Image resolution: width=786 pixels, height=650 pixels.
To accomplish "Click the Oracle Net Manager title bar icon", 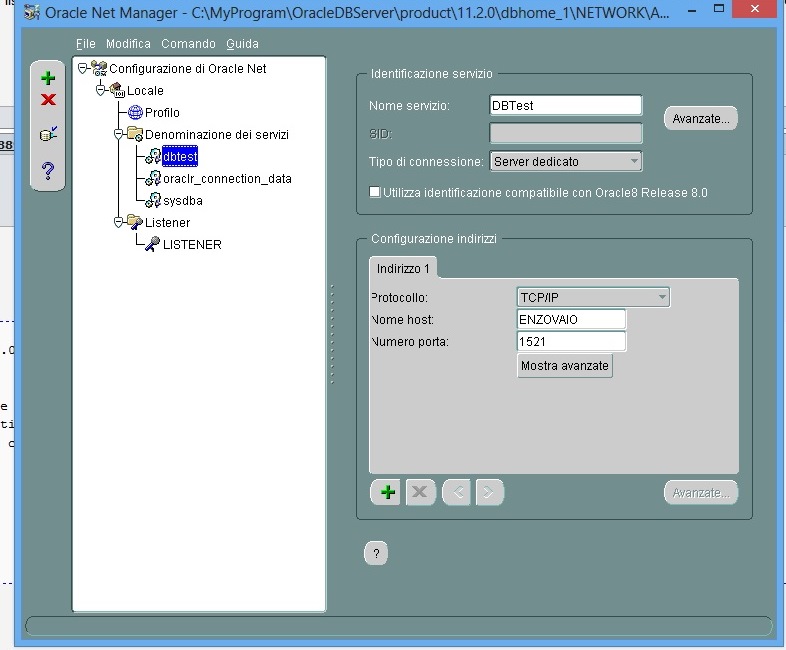I will point(32,12).
